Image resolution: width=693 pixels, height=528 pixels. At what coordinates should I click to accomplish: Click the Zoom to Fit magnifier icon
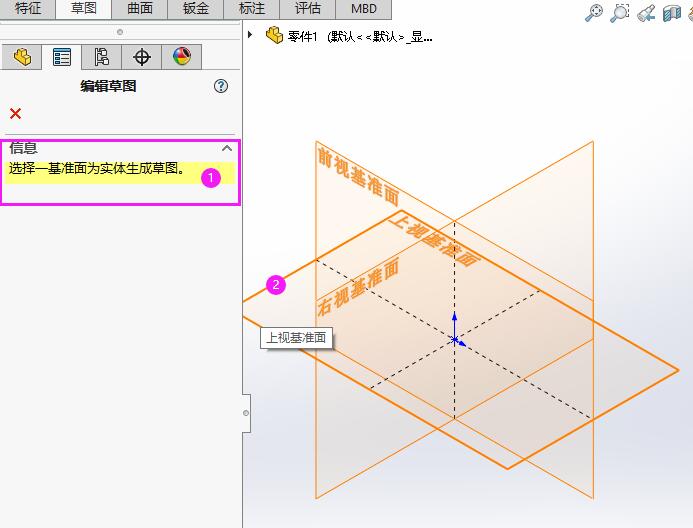[594, 13]
